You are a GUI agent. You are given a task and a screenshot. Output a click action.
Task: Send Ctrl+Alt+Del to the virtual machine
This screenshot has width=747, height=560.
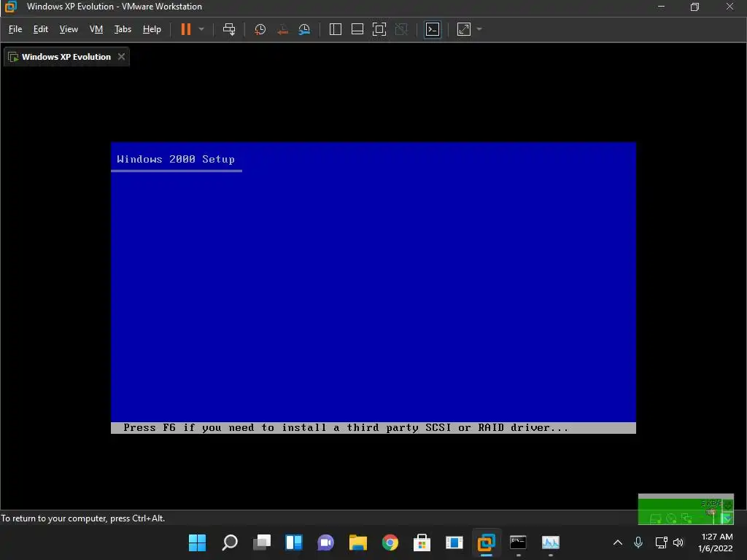click(x=229, y=29)
